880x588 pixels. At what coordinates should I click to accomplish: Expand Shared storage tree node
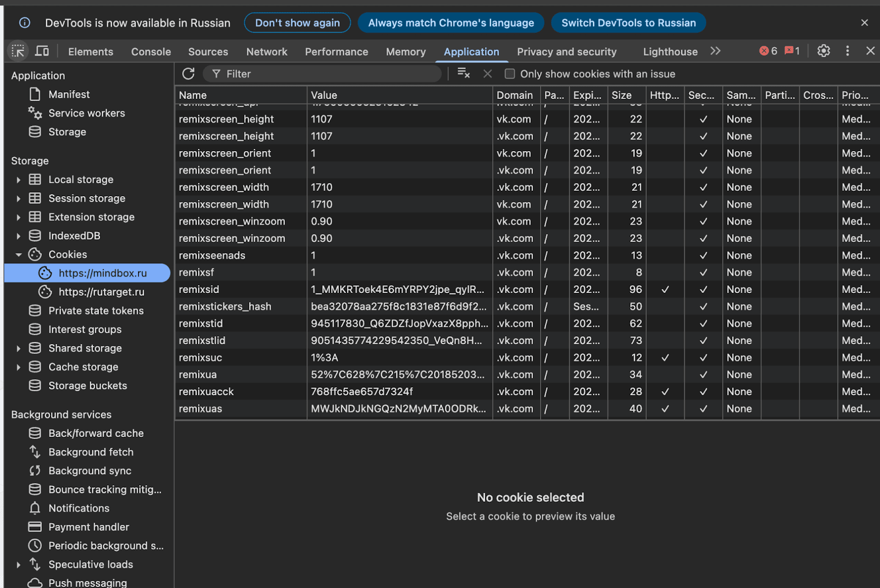coord(18,348)
